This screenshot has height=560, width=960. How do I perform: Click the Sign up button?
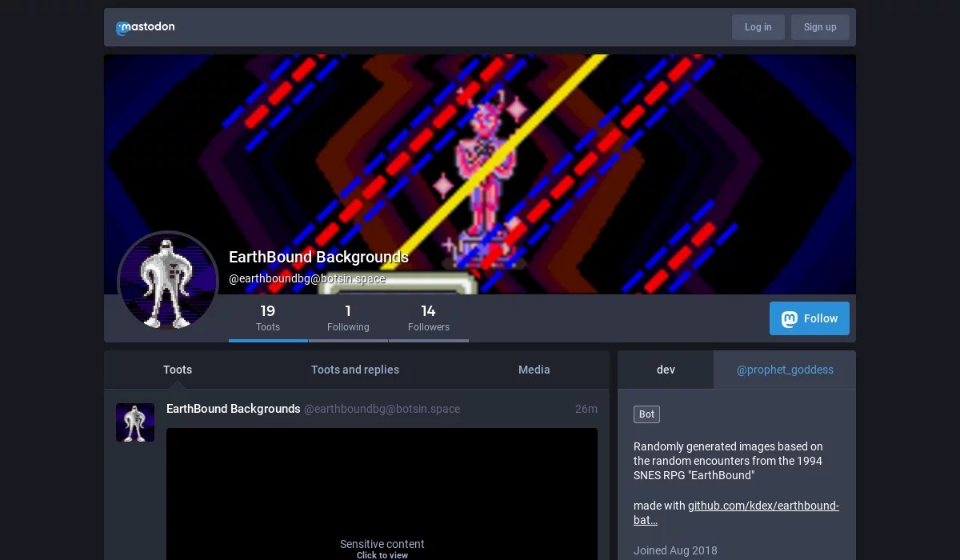(820, 27)
